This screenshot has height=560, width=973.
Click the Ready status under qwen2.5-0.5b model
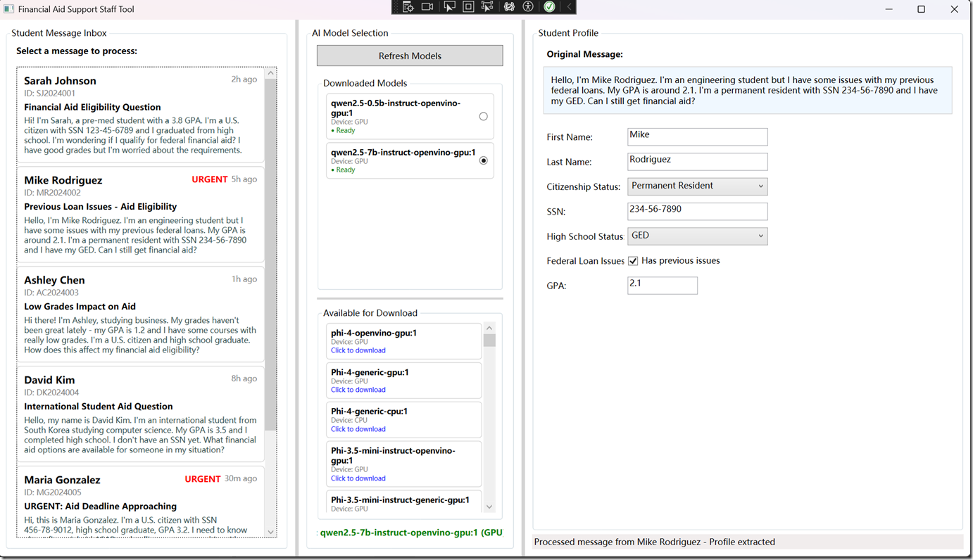[343, 131]
